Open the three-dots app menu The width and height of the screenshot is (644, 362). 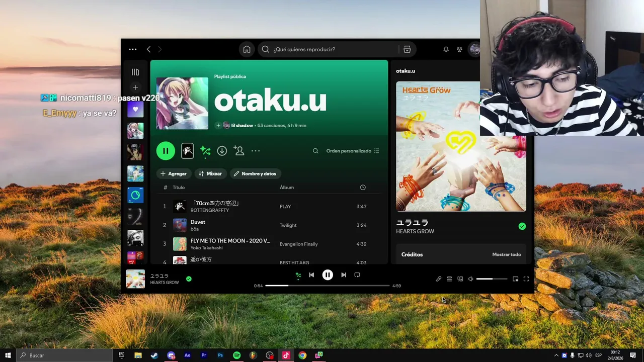click(133, 49)
